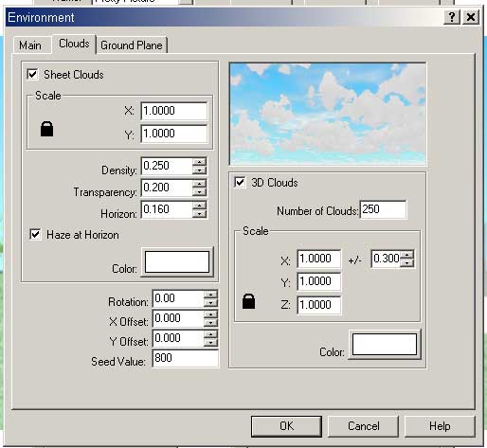487x448 pixels.
Task: Click the Sheet Clouds Scale Y field
Action: (174, 134)
